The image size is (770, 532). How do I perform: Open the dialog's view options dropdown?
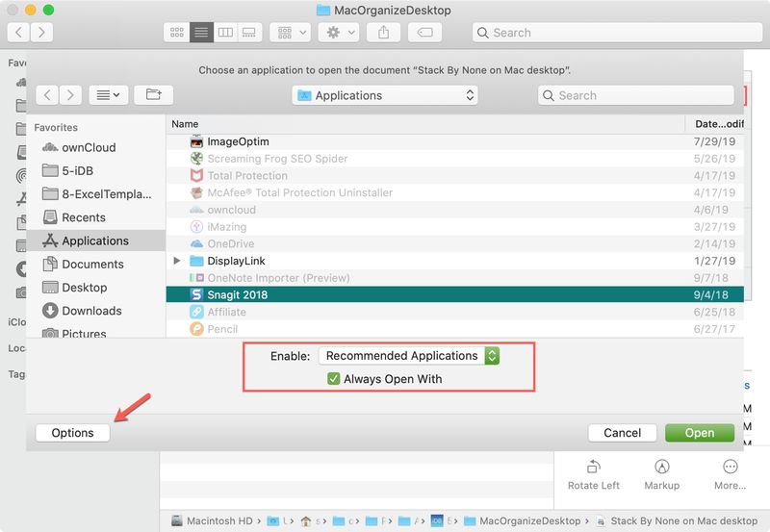[x=109, y=94]
